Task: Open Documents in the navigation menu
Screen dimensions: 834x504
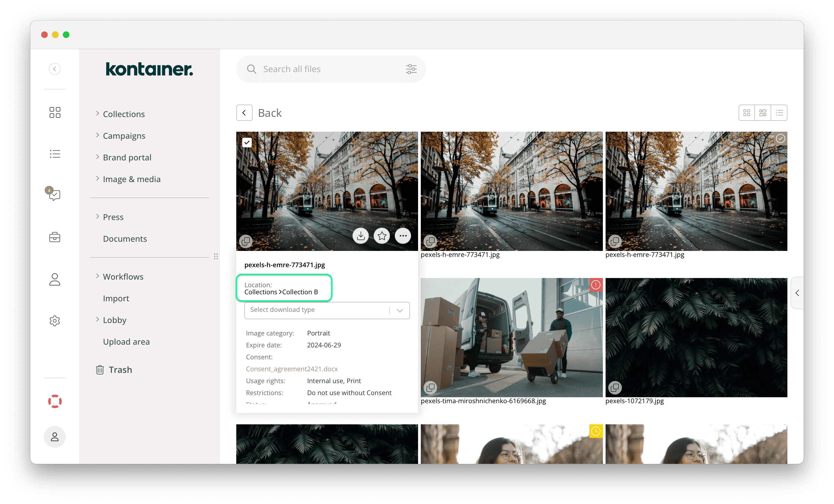Action: click(x=125, y=239)
